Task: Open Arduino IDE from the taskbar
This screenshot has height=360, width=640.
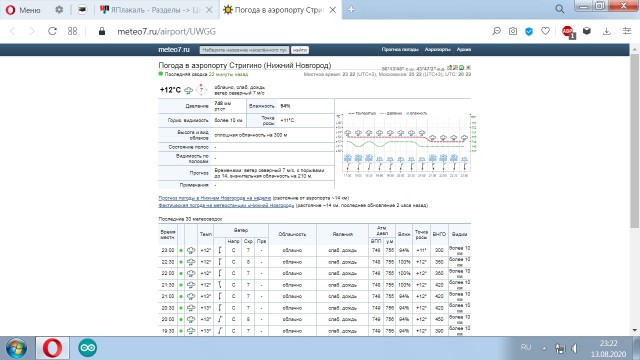Action: 87,348
